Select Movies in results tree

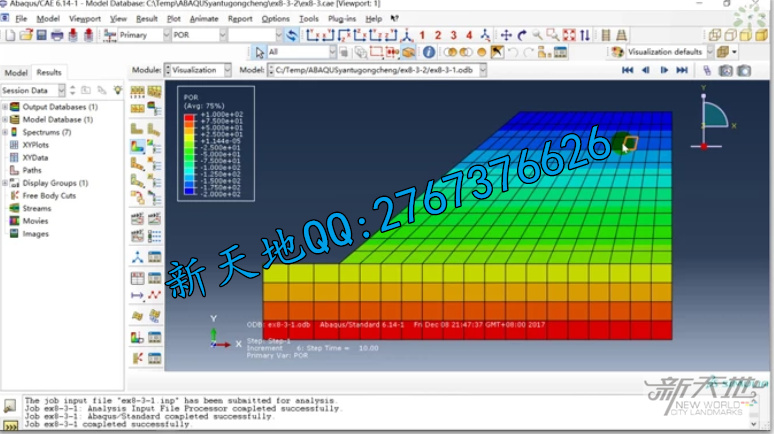pyautogui.click(x=35, y=221)
